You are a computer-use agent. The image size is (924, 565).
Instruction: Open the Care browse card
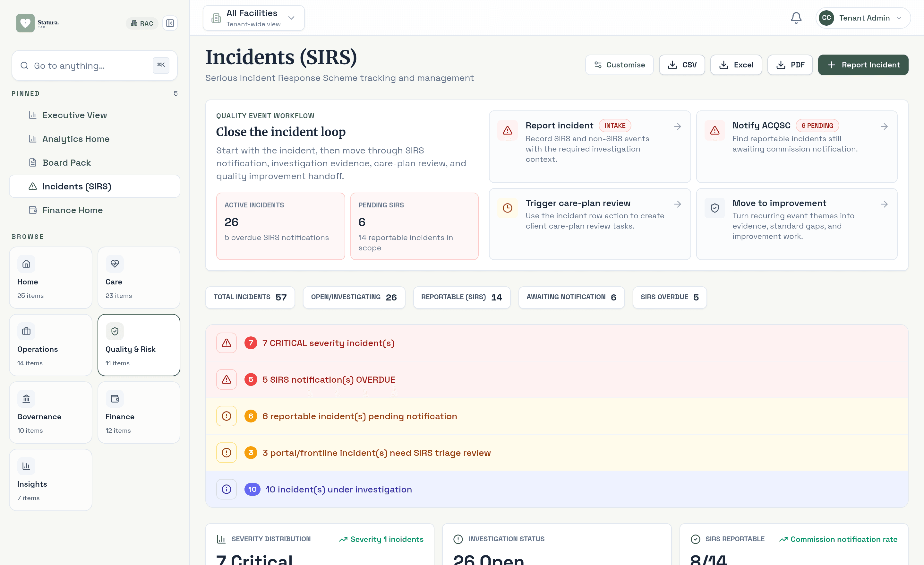139,278
